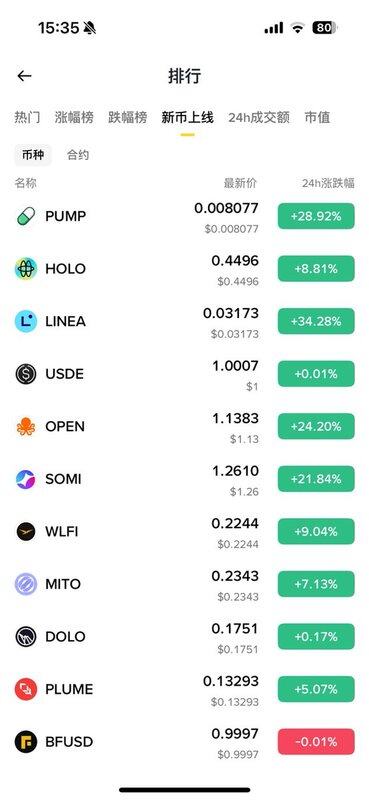The image size is (369, 800).
Task: Select the HOLO globe coin icon
Action: pos(26,268)
